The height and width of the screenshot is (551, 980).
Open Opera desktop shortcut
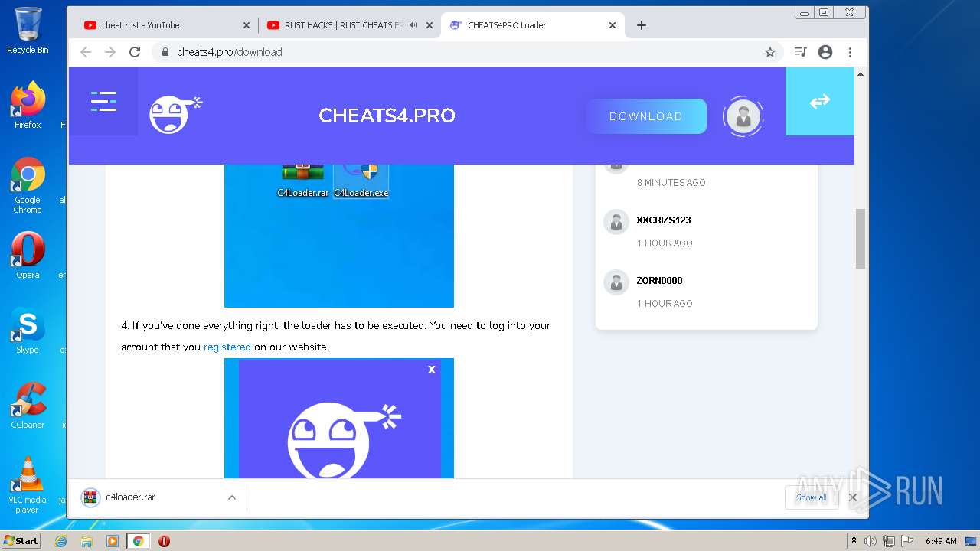tap(28, 256)
